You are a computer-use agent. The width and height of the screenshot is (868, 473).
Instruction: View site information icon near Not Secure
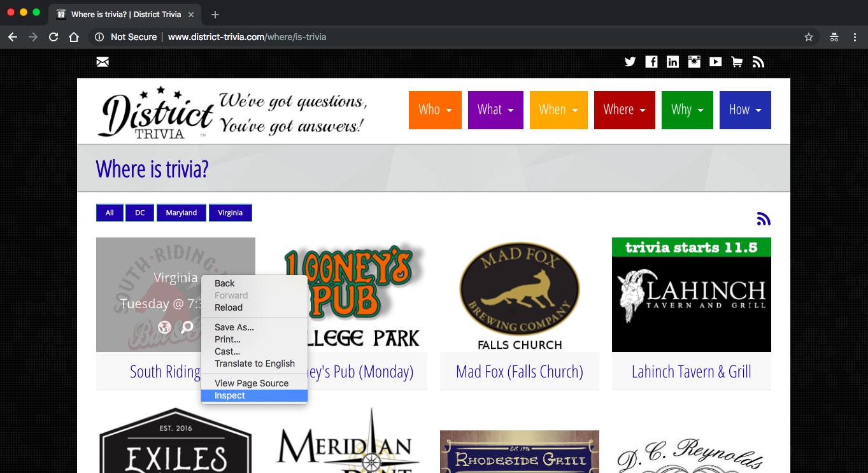99,37
